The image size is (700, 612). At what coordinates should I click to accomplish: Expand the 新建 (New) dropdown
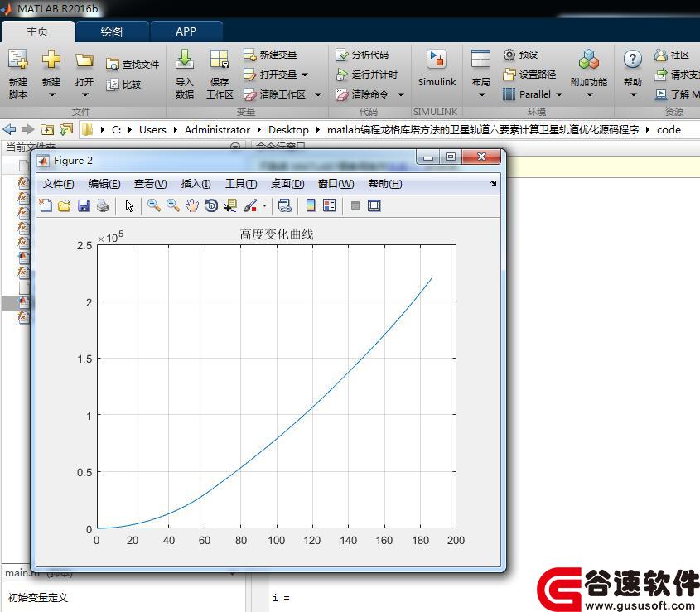pos(51,94)
